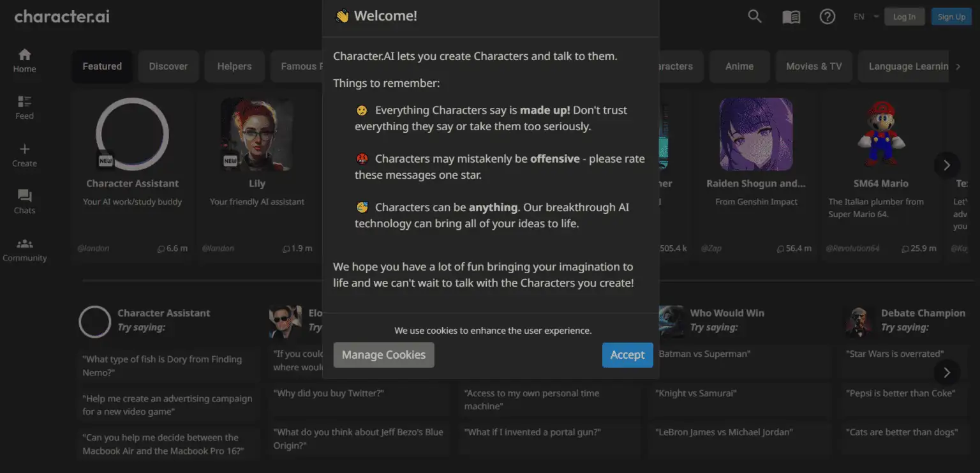980x473 pixels.
Task: Click the character.ai logo
Action: click(x=62, y=17)
